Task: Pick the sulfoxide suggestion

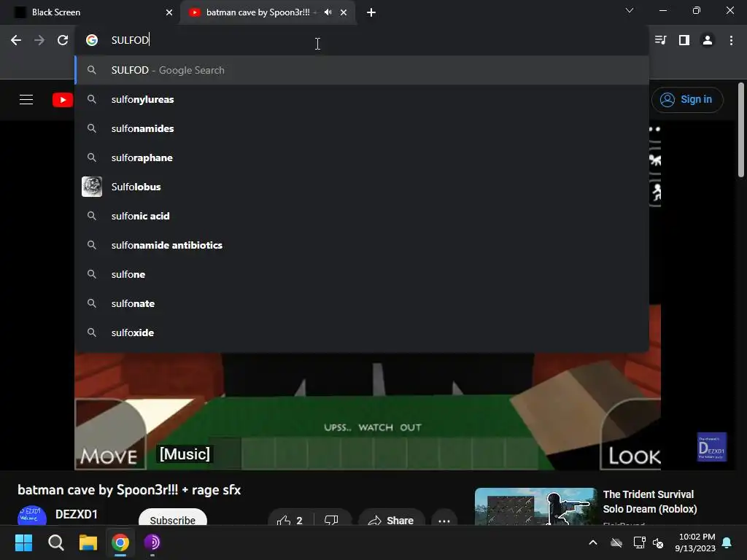Action: point(362,332)
